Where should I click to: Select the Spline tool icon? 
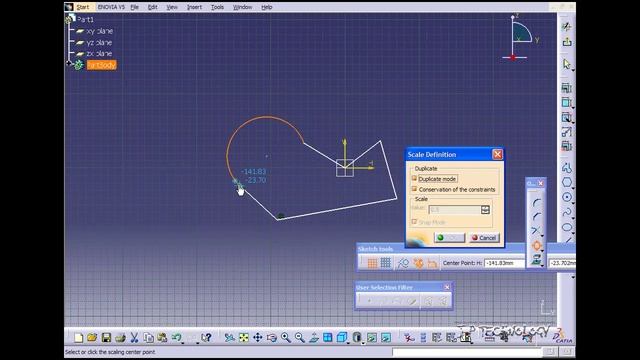tap(567, 212)
